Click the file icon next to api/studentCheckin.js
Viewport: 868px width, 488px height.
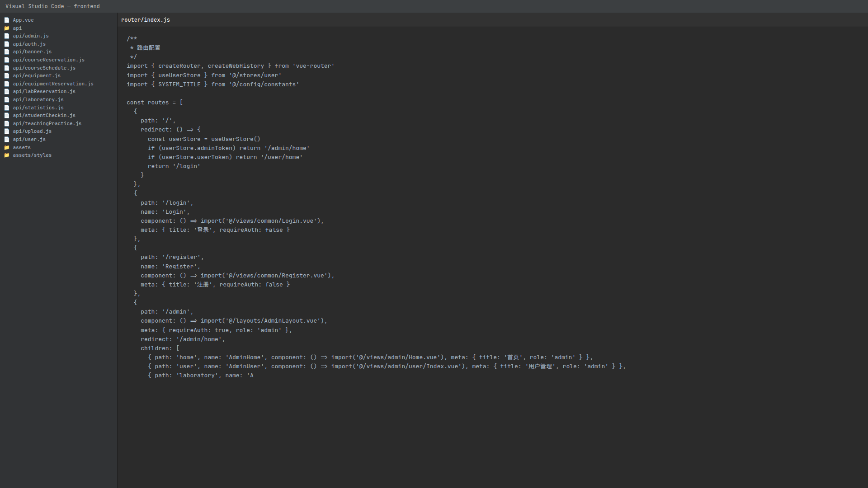(x=7, y=116)
